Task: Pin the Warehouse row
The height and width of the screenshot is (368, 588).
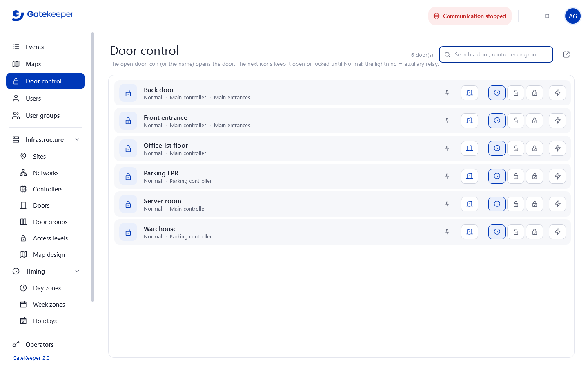Action: 447,232
